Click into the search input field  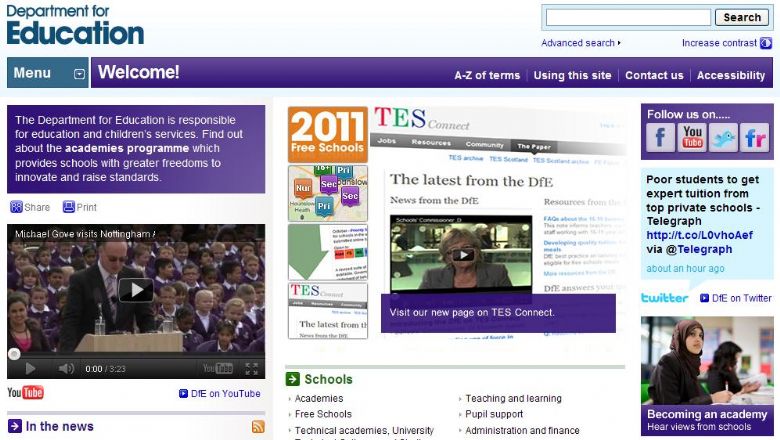[x=628, y=17]
